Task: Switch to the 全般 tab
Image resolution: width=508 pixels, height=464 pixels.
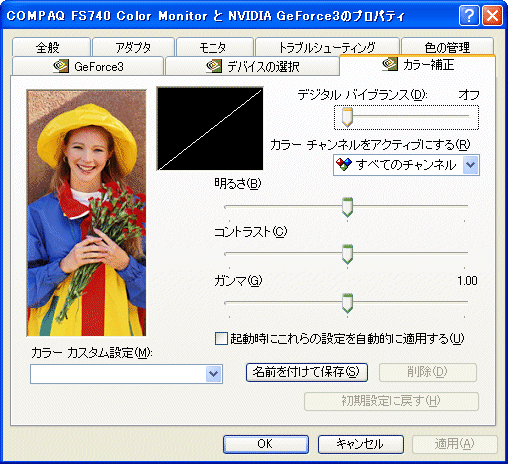Action: 51,47
